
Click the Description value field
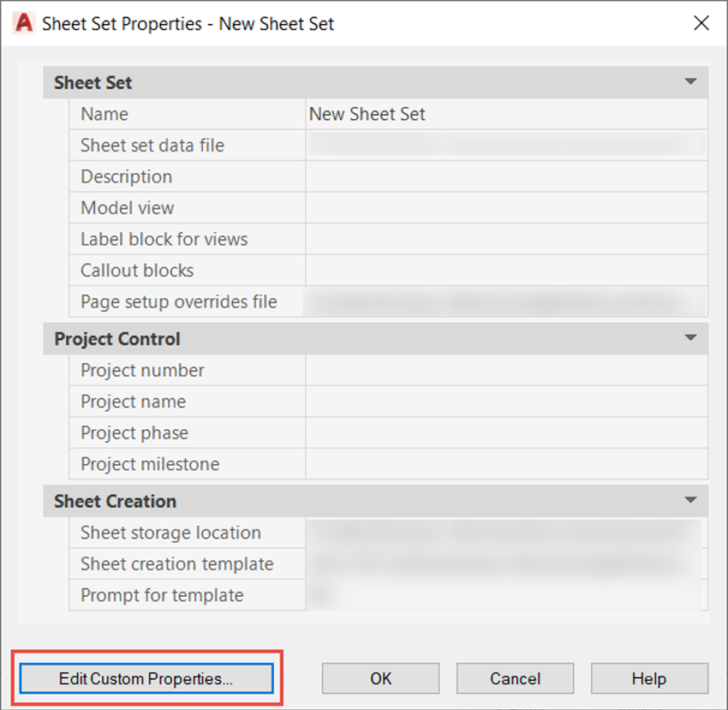[505, 176]
